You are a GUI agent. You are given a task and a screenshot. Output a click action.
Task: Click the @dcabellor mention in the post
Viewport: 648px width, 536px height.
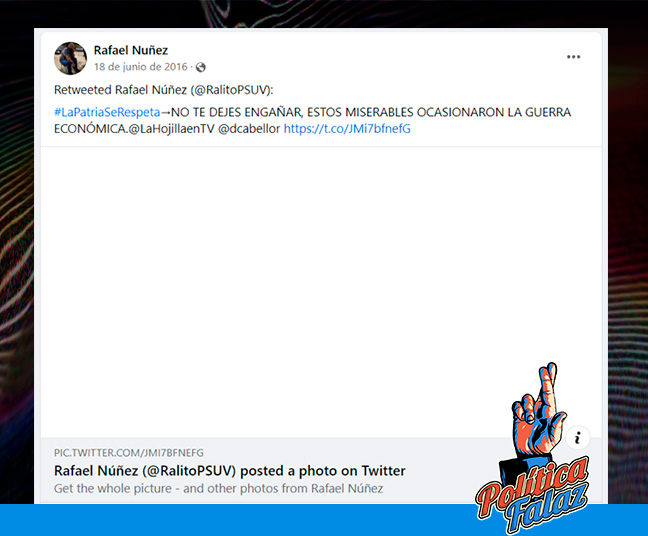[x=249, y=129]
